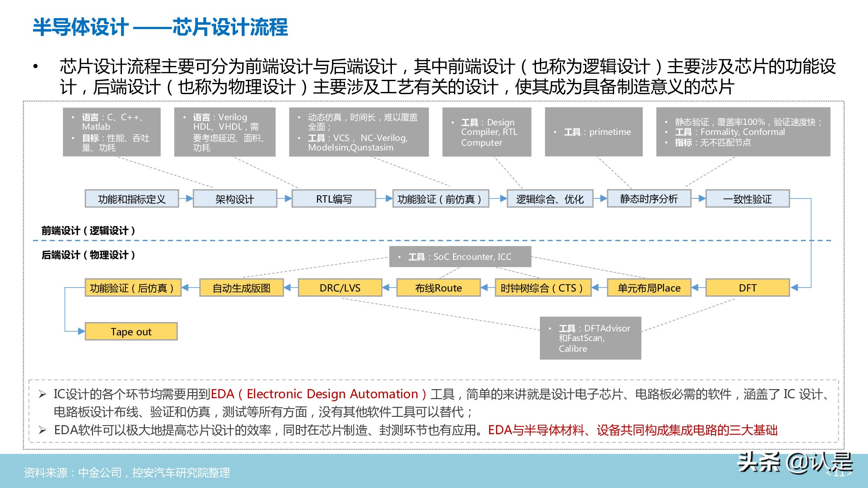Click the 静态时序分析 flowchart box

[x=650, y=199]
